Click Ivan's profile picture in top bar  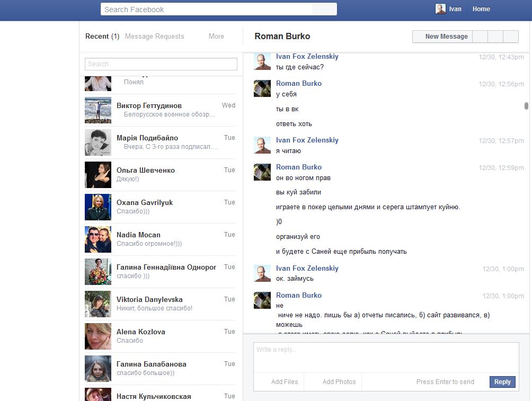pos(440,9)
